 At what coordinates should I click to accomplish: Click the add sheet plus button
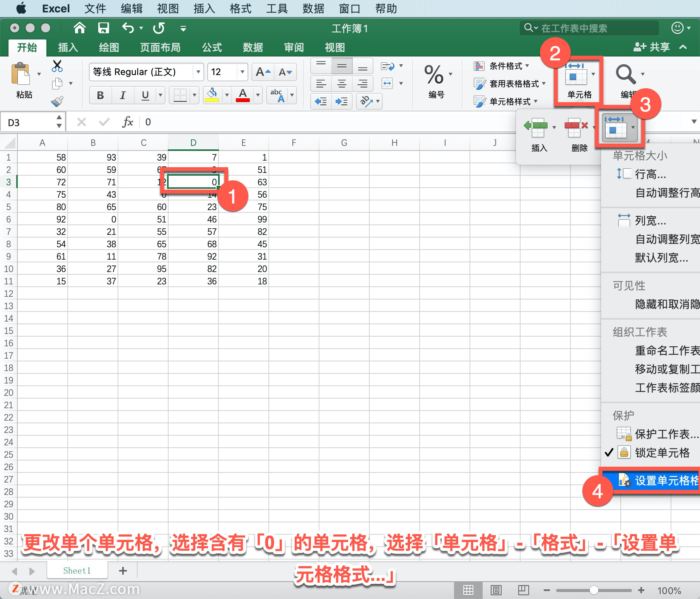pyautogui.click(x=123, y=571)
